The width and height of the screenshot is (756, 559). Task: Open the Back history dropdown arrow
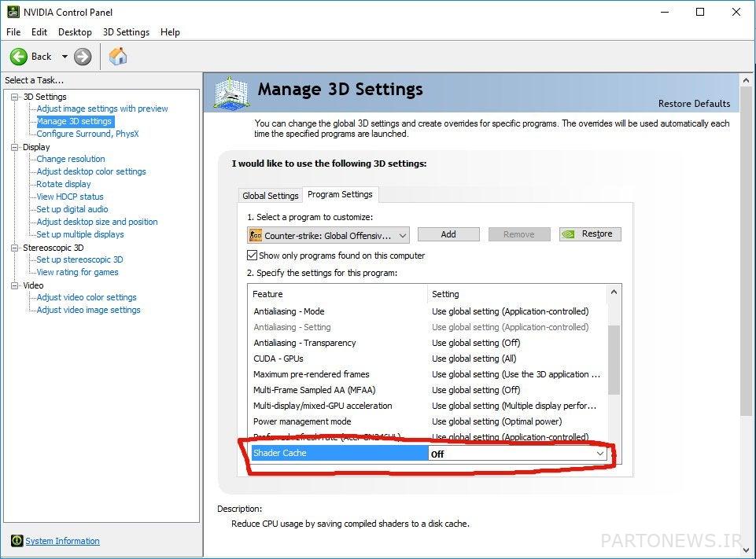tap(65, 57)
